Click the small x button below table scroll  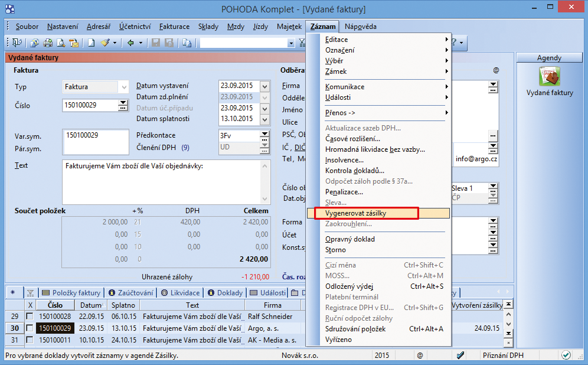point(508,343)
